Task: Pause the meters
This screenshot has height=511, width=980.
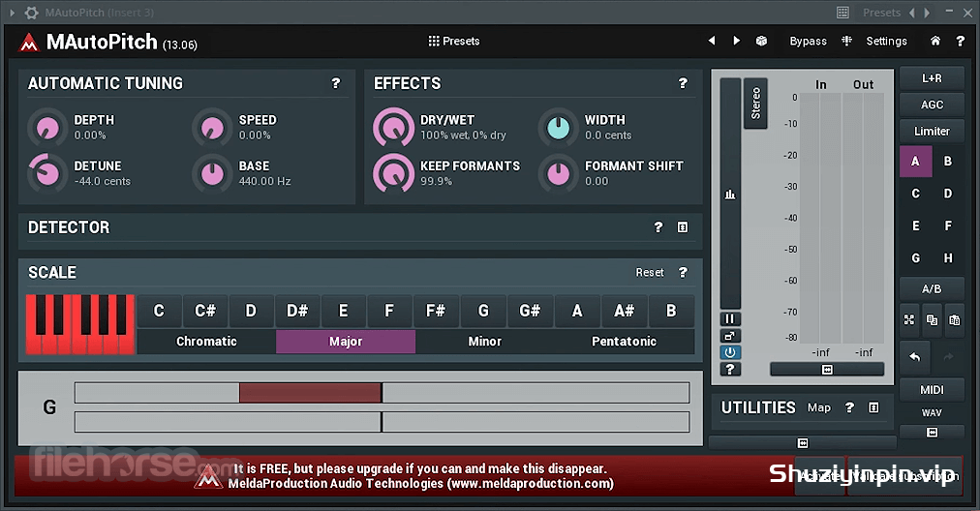Action: (729, 319)
